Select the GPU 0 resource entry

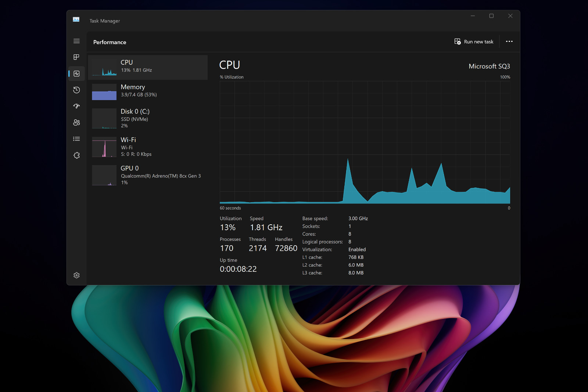tap(148, 175)
